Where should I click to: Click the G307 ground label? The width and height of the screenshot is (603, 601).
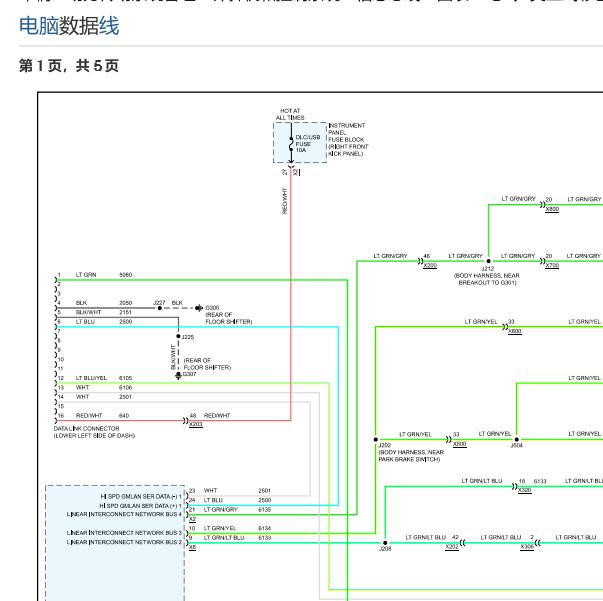189,374
